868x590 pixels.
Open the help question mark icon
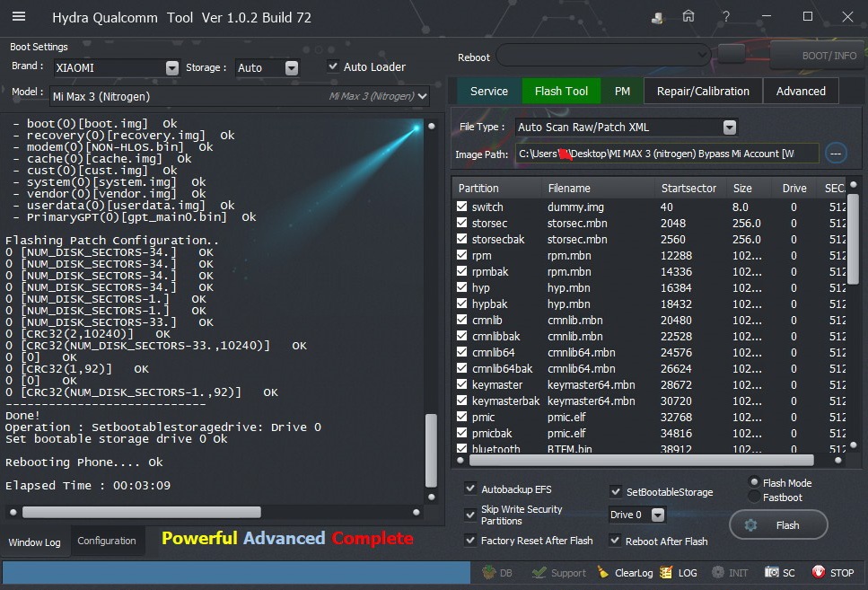click(726, 17)
